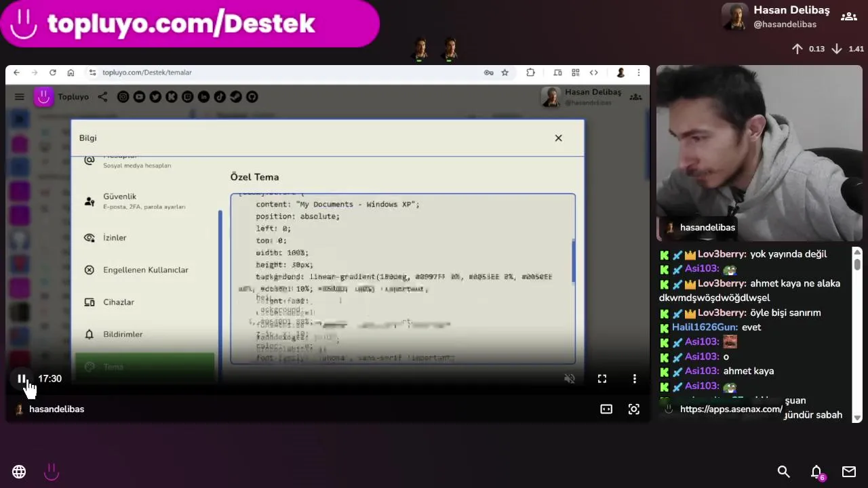Toggle theater mode icon under the video
Screen dimensions: 868x488
606,409
